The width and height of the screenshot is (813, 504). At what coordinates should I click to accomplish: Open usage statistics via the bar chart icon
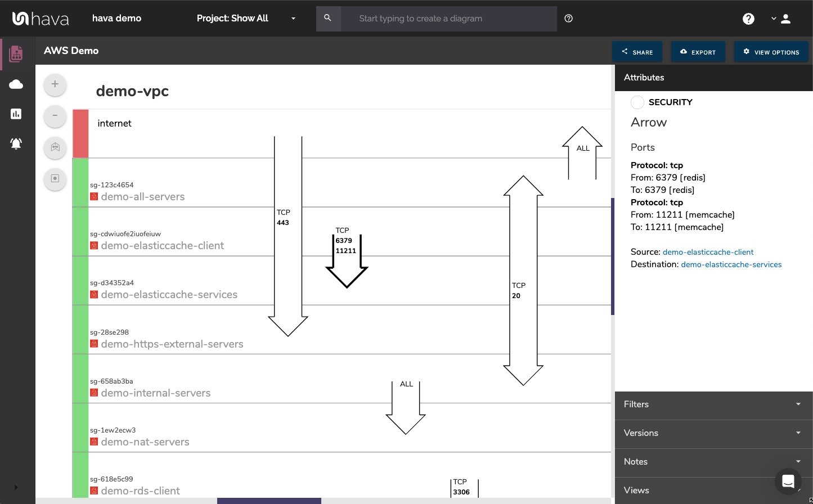coord(16,114)
